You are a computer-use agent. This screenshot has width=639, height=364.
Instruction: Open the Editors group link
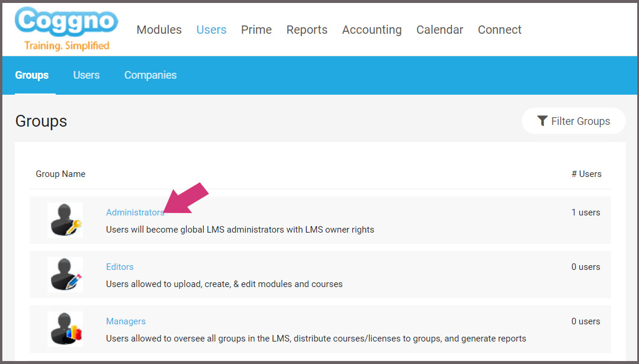pos(120,267)
